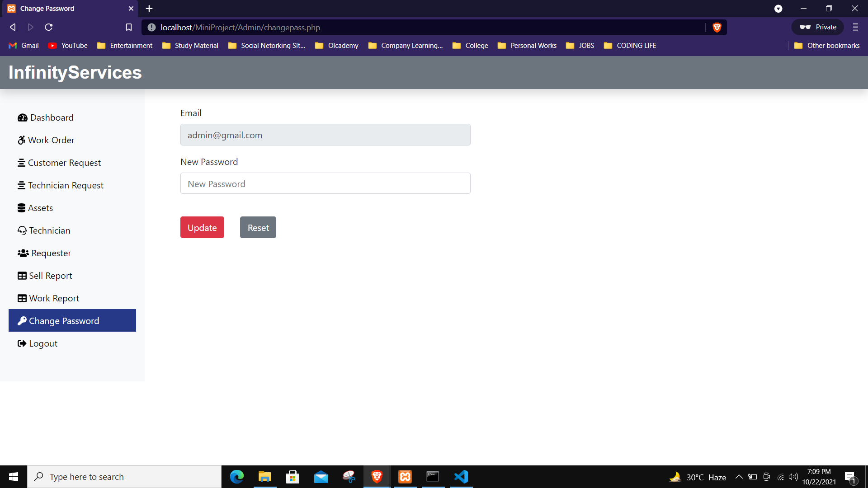Click the Brave Shields icon in address bar
Viewport: 868px width, 488px height.
(717, 27)
